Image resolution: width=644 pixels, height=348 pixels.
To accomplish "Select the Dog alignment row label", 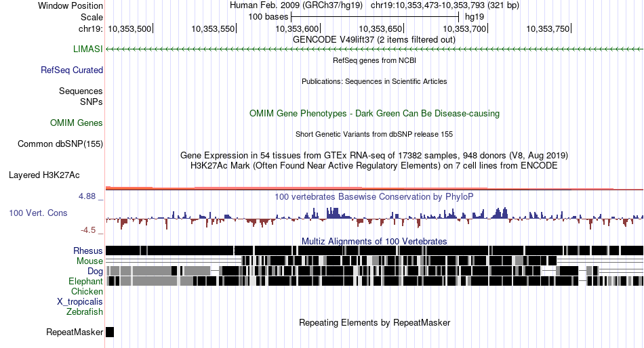I will (95, 271).
